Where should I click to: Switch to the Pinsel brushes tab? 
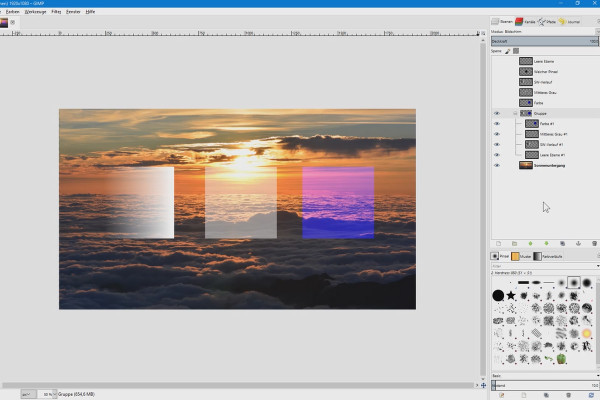point(500,256)
